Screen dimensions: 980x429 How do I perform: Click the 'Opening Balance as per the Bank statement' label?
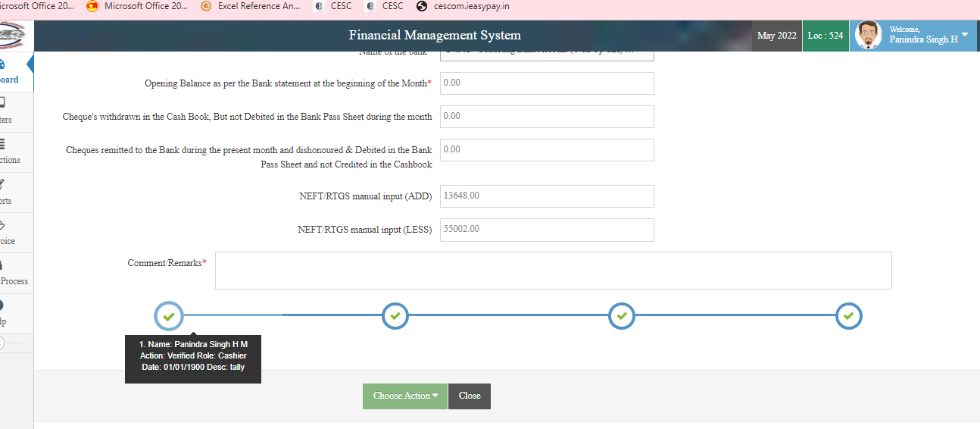pyautogui.click(x=288, y=83)
